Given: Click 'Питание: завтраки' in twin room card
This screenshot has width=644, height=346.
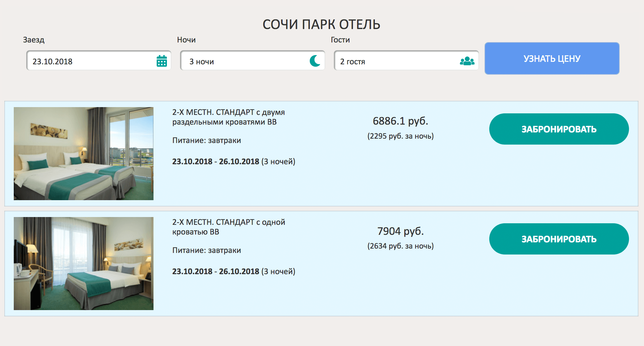Looking at the screenshot, I should coord(207,141).
